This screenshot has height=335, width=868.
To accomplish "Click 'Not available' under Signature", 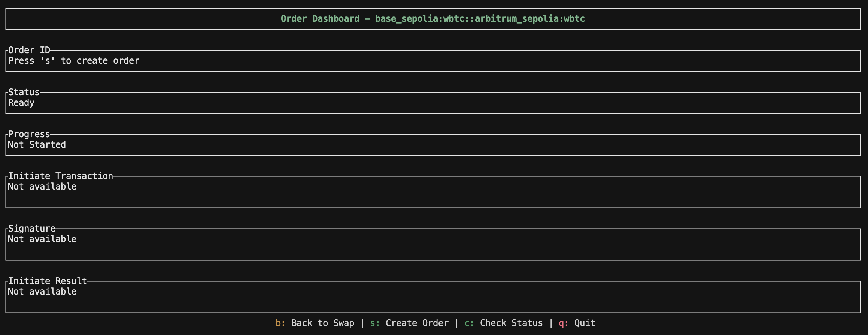I will click(x=42, y=239).
